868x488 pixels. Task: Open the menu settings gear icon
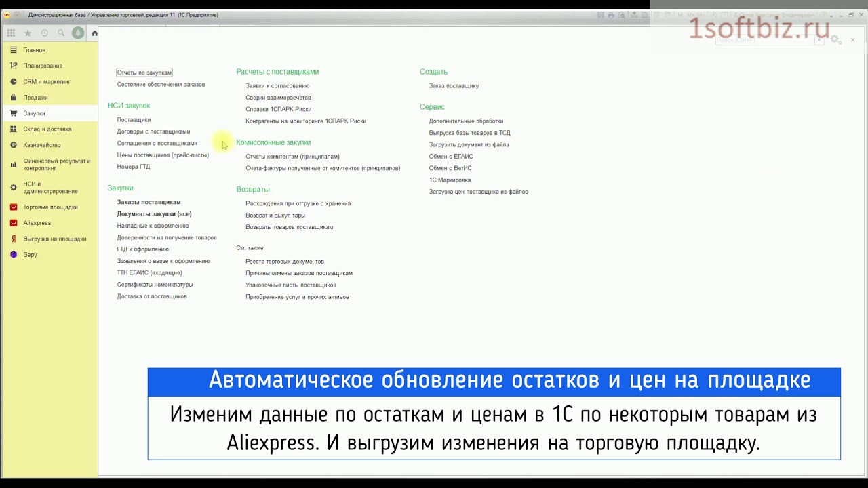835,39
